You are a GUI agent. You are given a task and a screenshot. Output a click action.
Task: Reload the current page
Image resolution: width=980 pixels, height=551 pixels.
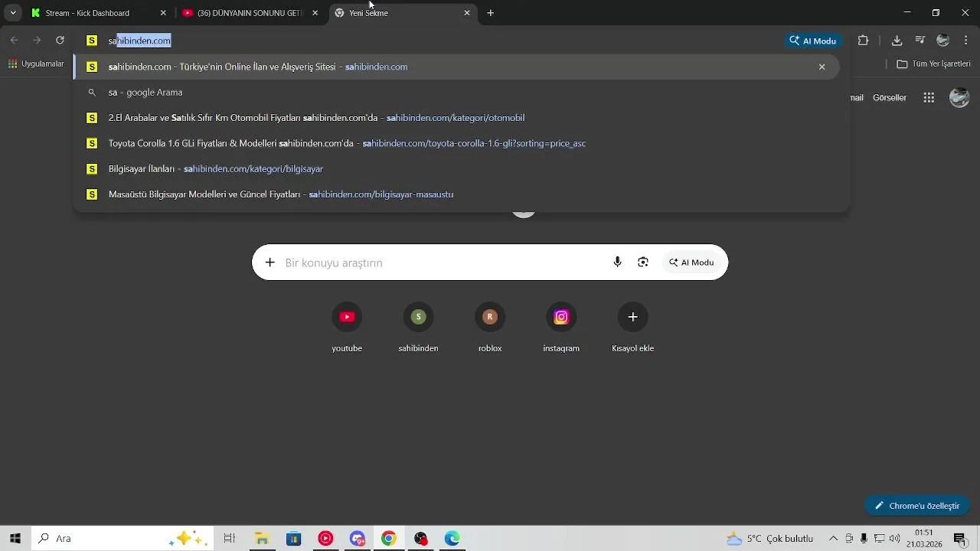click(60, 41)
